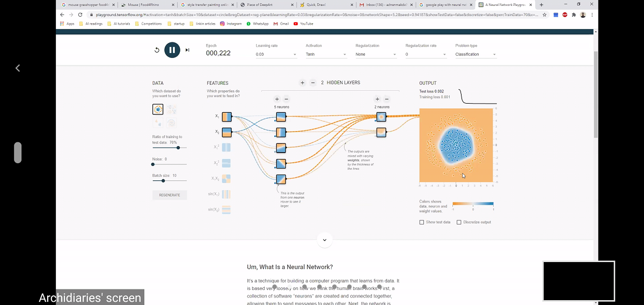
Task: Enable the Discretize output checkbox
Action: point(459,222)
